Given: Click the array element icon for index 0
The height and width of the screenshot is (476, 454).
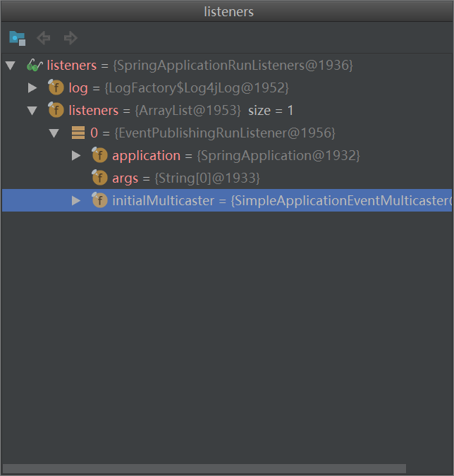Looking at the screenshot, I should 78,133.
